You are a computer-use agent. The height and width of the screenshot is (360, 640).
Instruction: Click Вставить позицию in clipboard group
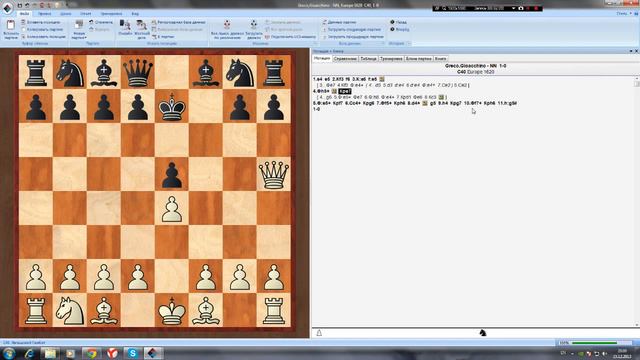pos(41,22)
